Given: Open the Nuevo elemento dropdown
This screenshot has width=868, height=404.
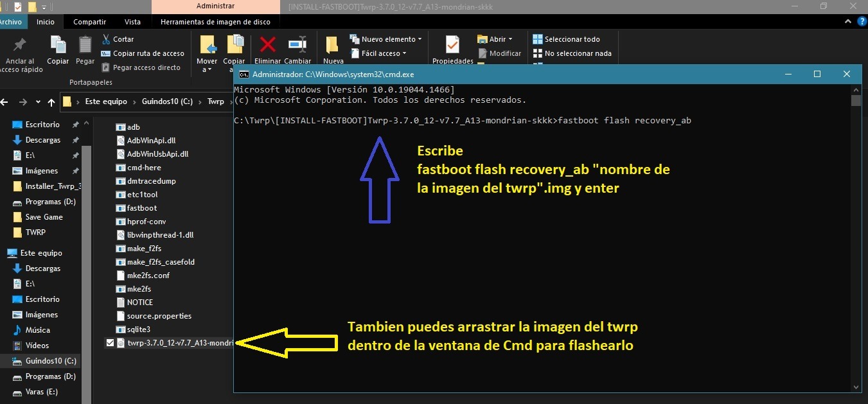Looking at the screenshot, I should 385,39.
